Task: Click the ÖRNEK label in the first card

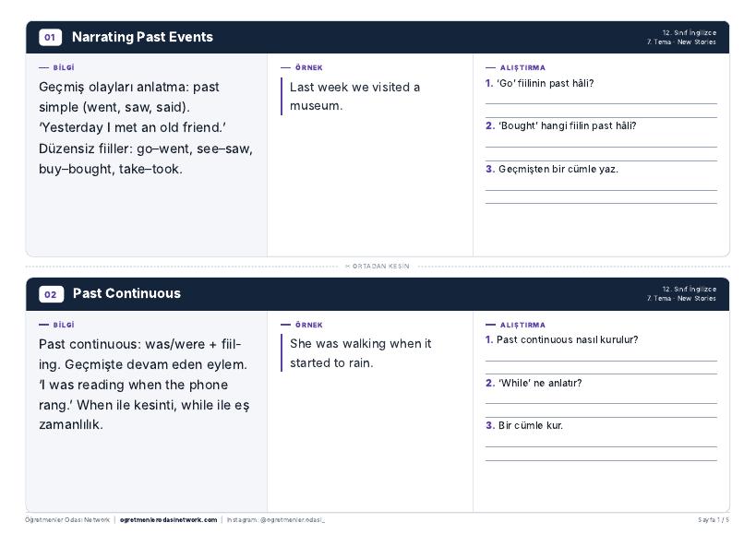Action: click(x=308, y=67)
